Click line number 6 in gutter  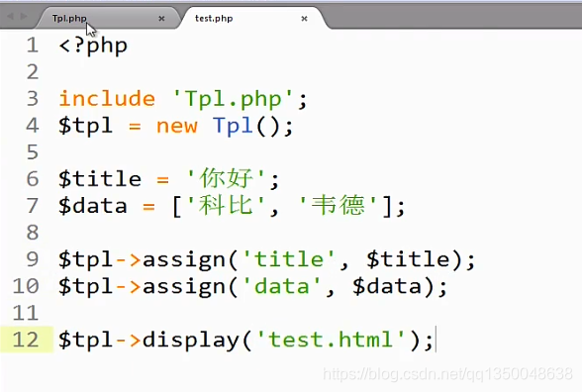pos(33,179)
